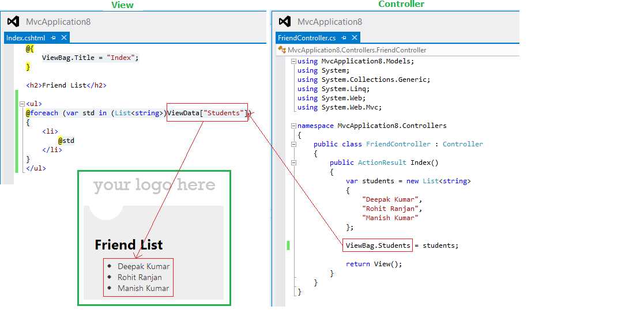Image resolution: width=644 pixels, height=310 pixels.
Task: Collapse the Index() method block
Action: pyautogui.click(x=293, y=162)
